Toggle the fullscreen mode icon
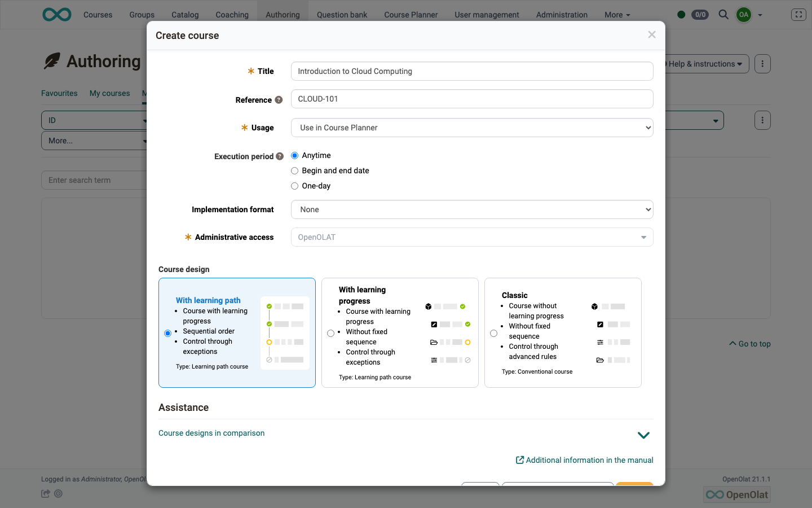The image size is (812, 508). tap(798, 15)
